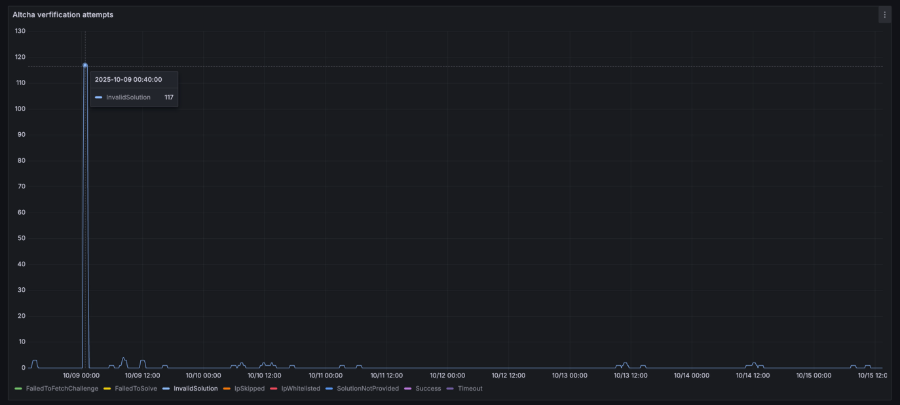The height and width of the screenshot is (405, 900).
Task: Click the Timeout legend color marker
Action: click(x=450, y=388)
